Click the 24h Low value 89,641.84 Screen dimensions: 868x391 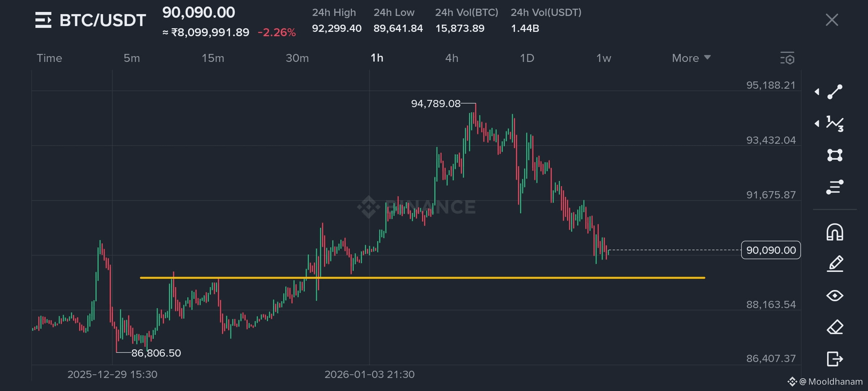(x=398, y=28)
